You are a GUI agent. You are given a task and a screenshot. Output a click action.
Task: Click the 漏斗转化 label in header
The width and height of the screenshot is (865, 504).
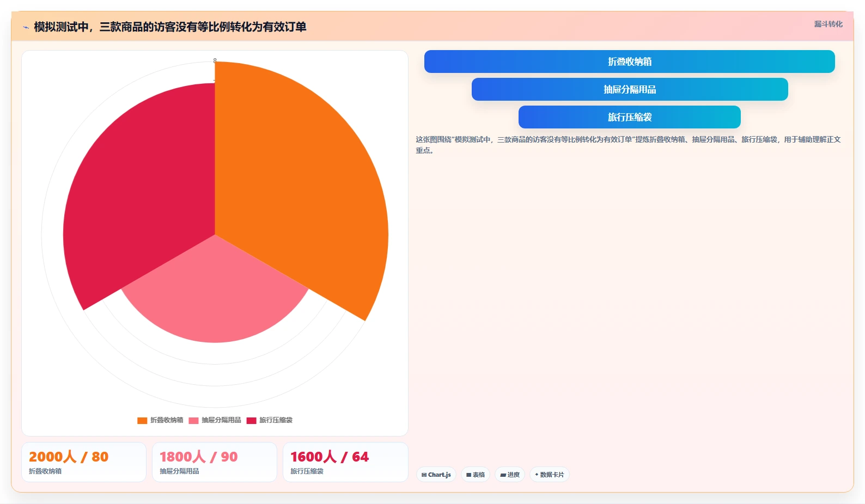[x=828, y=24]
